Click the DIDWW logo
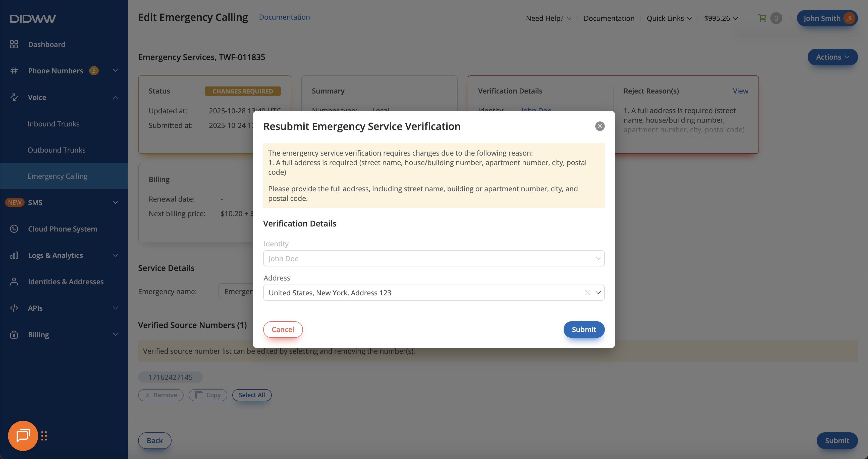This screenshot has width=868, height=459. 33,19
